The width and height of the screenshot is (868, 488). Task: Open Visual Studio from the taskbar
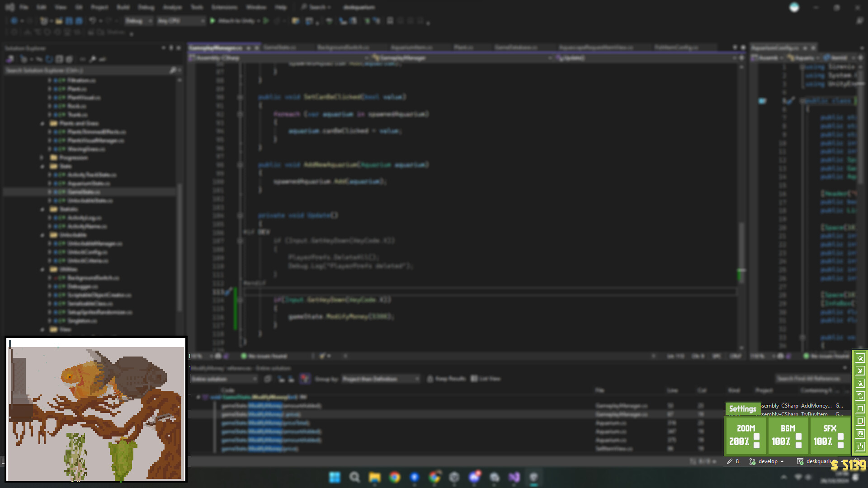(x=514, y=477)
